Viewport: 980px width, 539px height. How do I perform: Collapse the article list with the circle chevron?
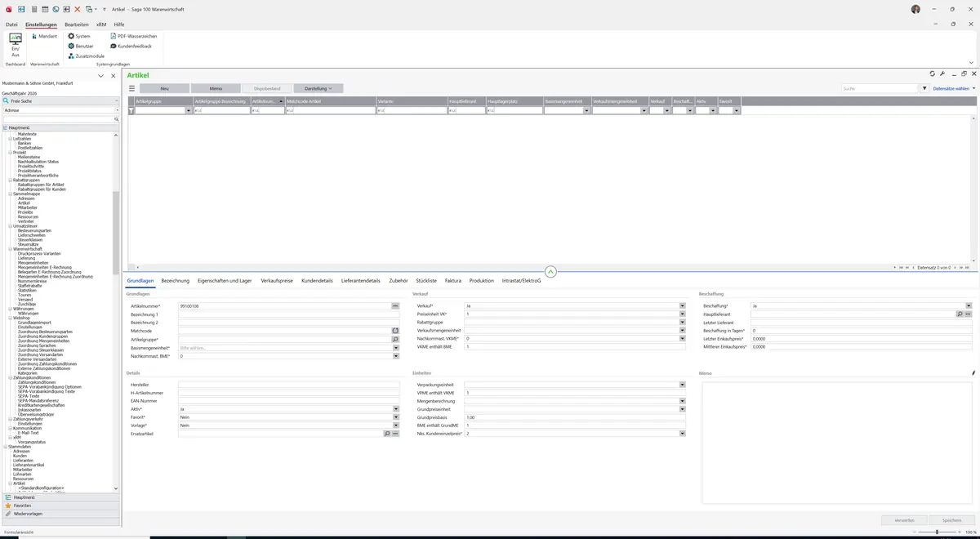[x=550, y=271]
